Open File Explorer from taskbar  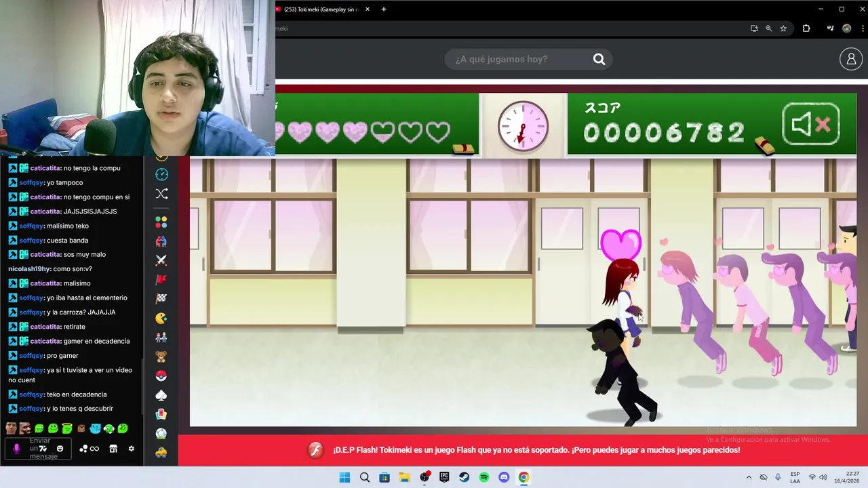404,477
